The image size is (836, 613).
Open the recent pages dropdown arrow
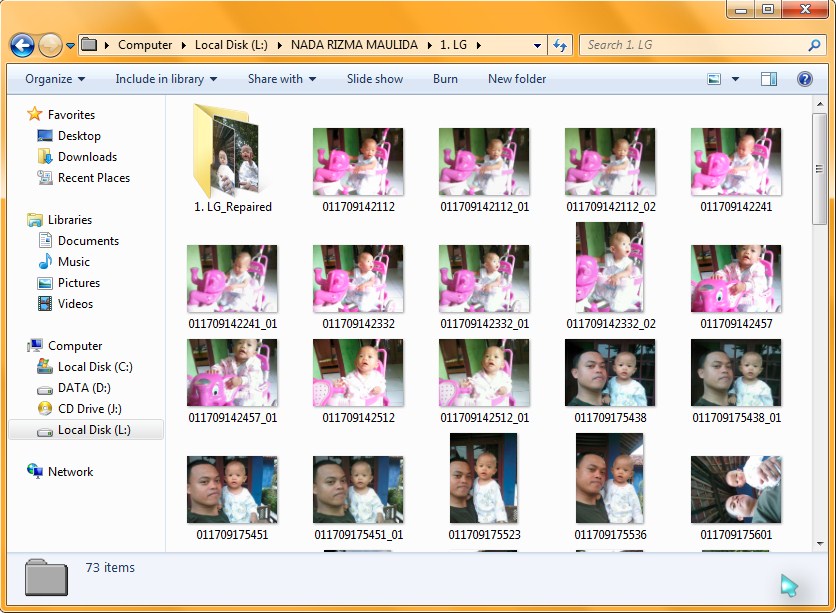point(70,46)
